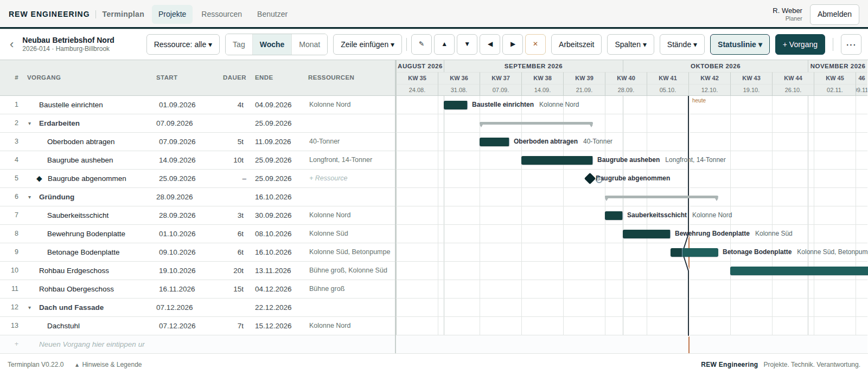This screenshot has height=376, width=868.
Task: Click the Baugrube ausheben Gantt bar
Action: pos(557,160)
